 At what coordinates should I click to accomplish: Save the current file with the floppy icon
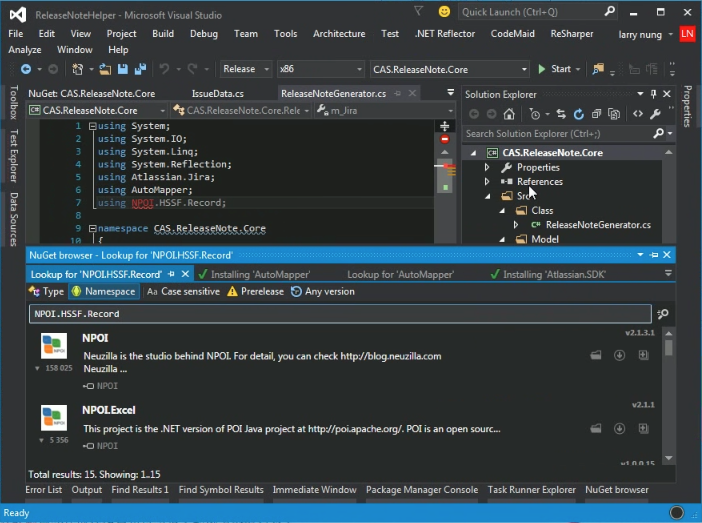point(123,69)
